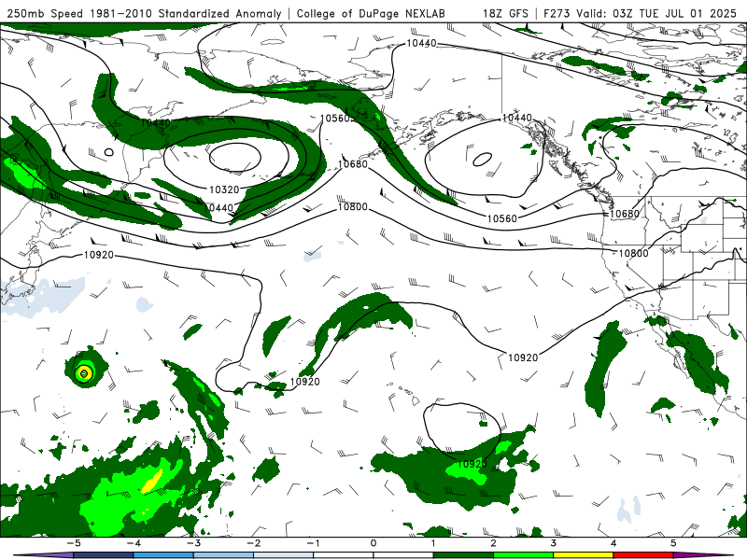Click the blue -4-to--3 colorbar segment
The width and height of the screenshot is (747, 560).
(163, 555)
